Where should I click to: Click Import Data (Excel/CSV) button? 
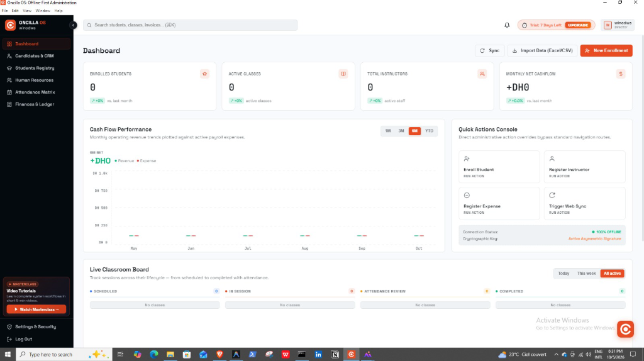coord(542,50)
